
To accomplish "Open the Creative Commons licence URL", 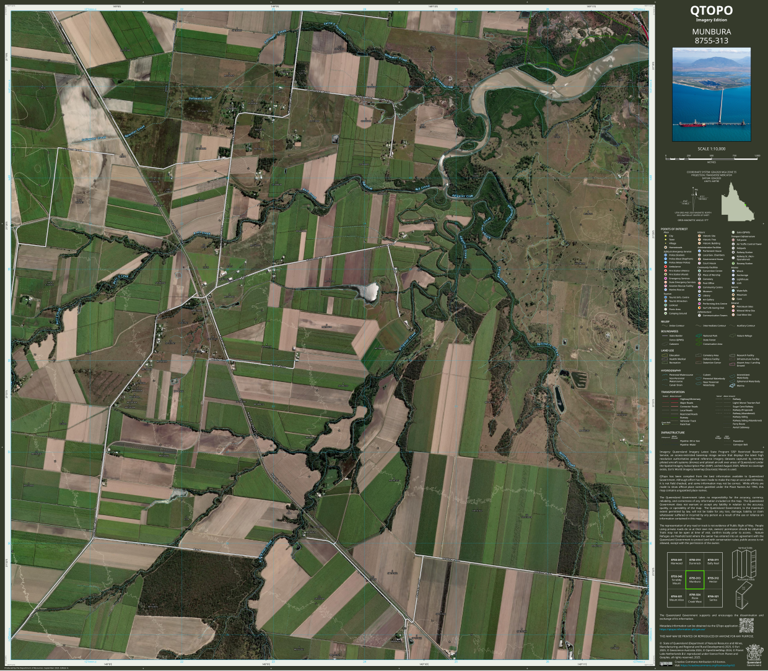I will click(708, 665).
